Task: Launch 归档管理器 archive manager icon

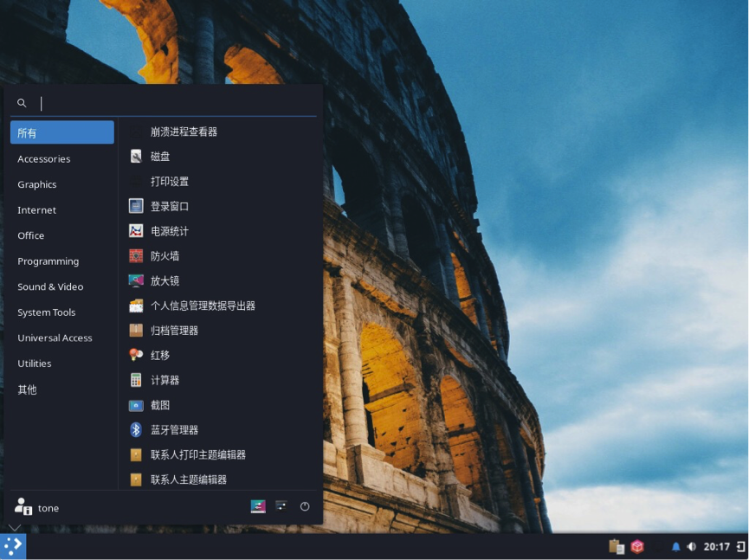Action: (x=136, y=331)
